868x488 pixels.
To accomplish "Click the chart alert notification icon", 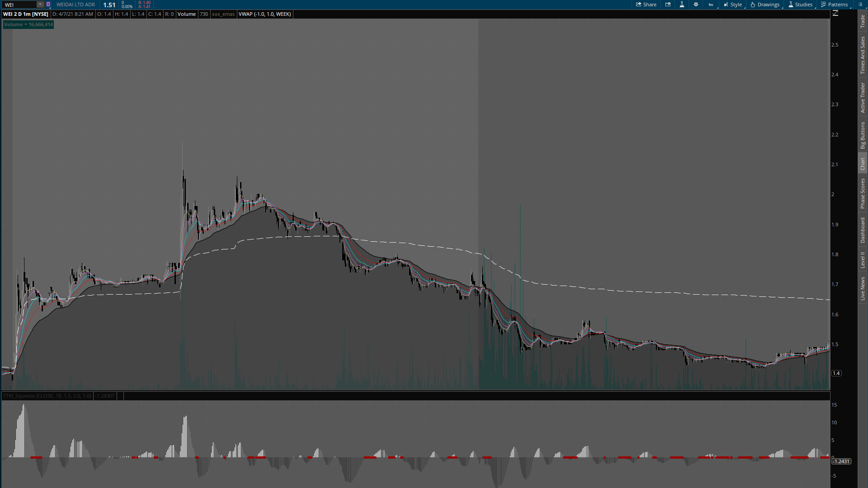I will [668, 5].
